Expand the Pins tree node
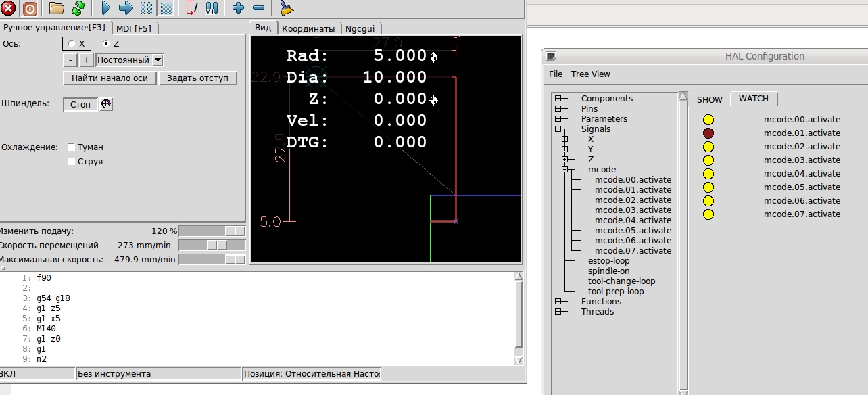The width and height of the screenshot is (868, 395). [x=558, y=109]
